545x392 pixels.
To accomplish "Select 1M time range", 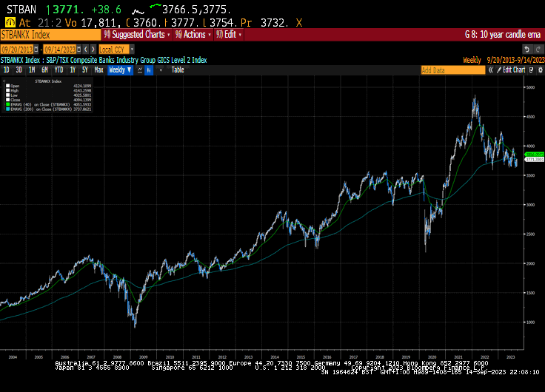I will (32, 70).
